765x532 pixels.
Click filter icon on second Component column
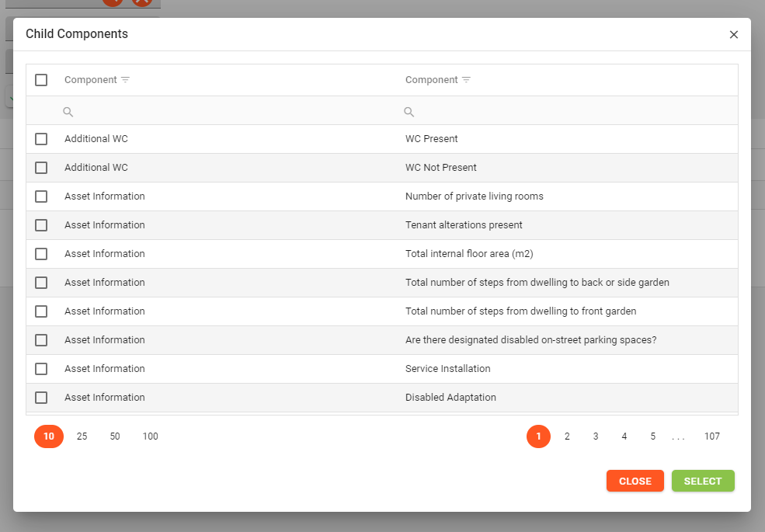466,80
